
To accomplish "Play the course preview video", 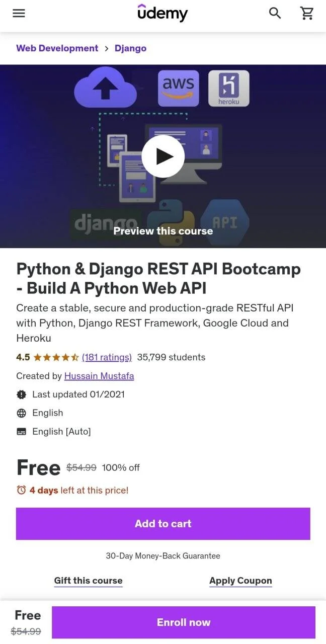I will 163,156.
